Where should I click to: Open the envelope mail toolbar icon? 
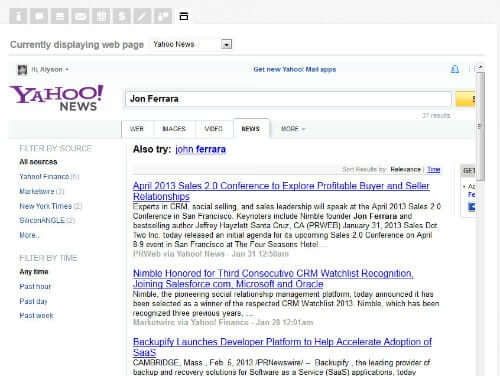pyautogui.click(x=80, y=16)
